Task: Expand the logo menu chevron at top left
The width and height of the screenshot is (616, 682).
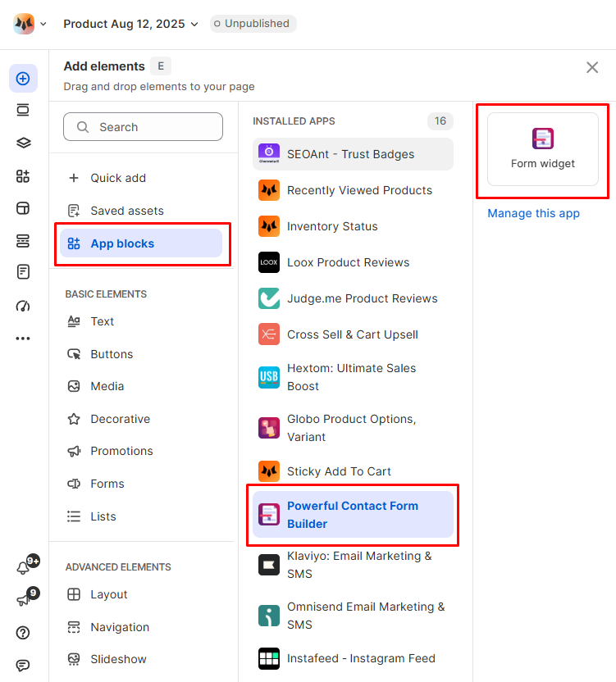Action: (43, 24)
